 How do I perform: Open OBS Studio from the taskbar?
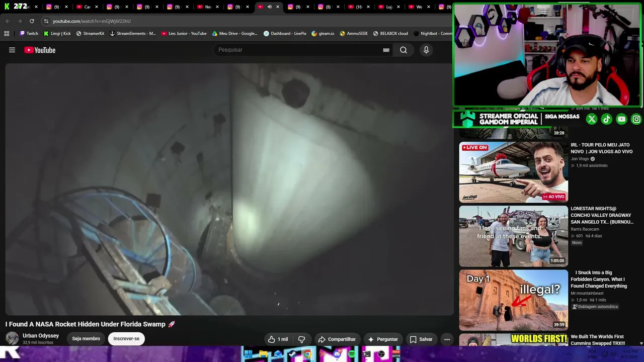pos(381,354)
